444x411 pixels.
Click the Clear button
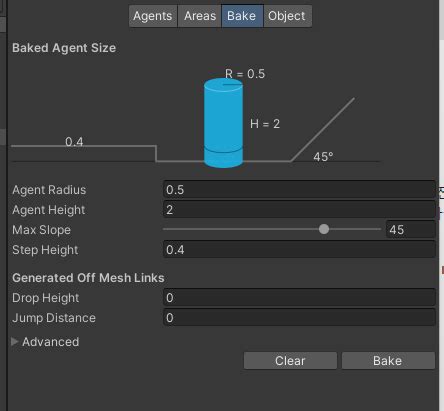(x=290, y=361)
